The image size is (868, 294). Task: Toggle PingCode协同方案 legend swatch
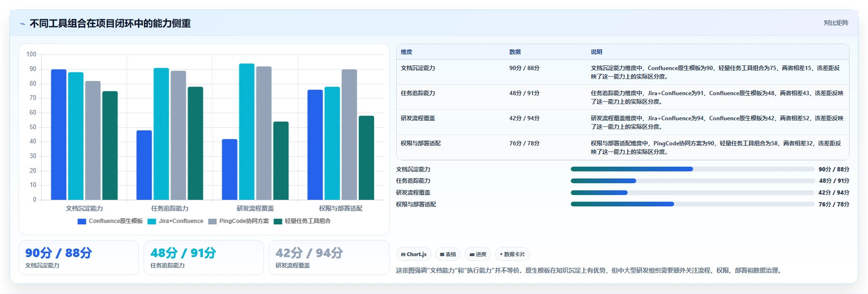212,221
